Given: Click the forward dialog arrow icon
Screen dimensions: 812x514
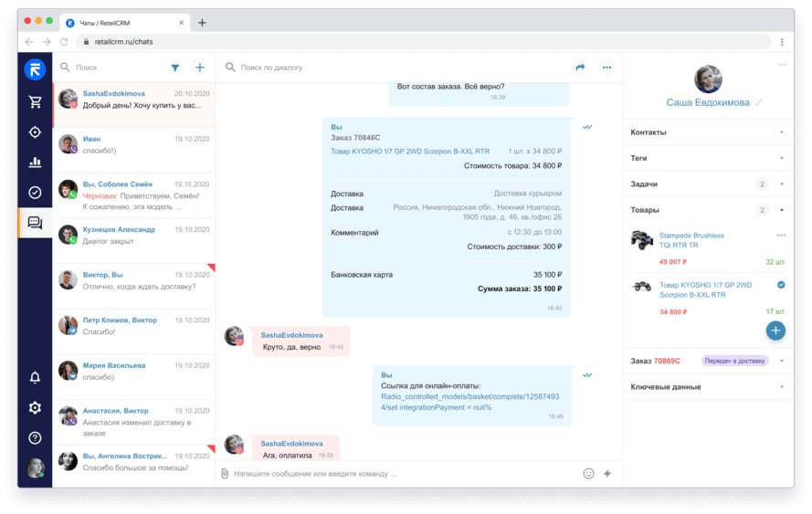Looking at the screenshot, I should (580, 68).
